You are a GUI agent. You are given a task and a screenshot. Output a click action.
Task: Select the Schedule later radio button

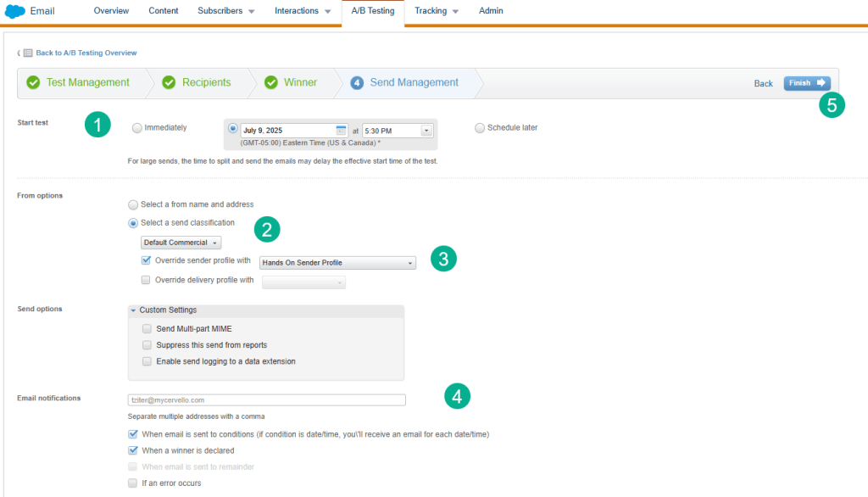(480, 128)
